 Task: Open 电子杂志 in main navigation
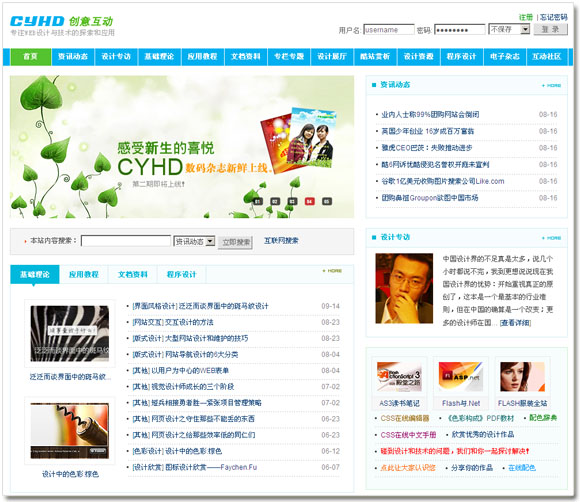coord(505,57)
